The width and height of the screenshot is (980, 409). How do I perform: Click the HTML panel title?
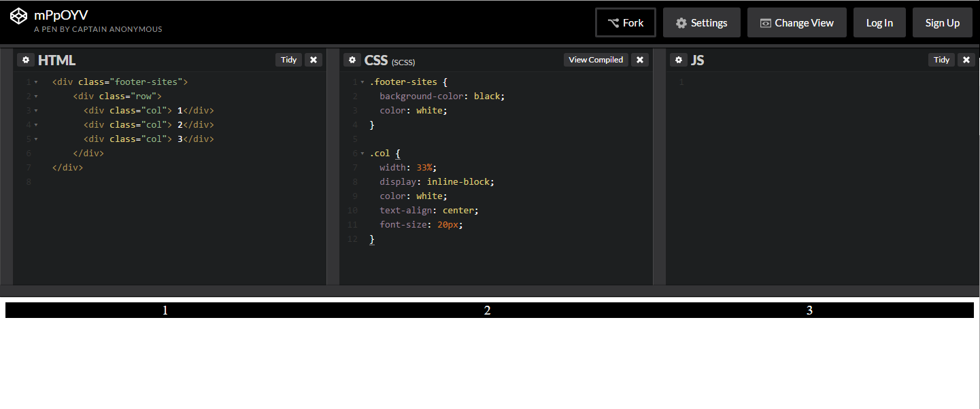(57, 60)
